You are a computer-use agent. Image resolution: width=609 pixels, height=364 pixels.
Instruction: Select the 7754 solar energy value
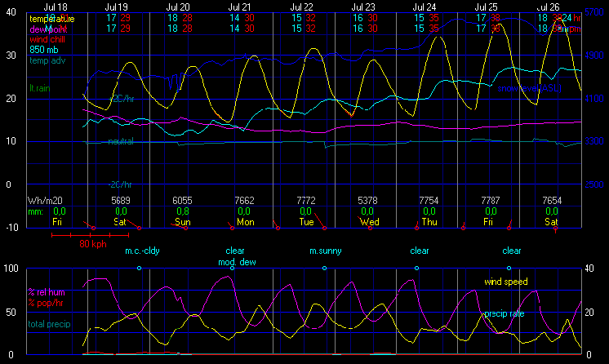click(429, 201)
